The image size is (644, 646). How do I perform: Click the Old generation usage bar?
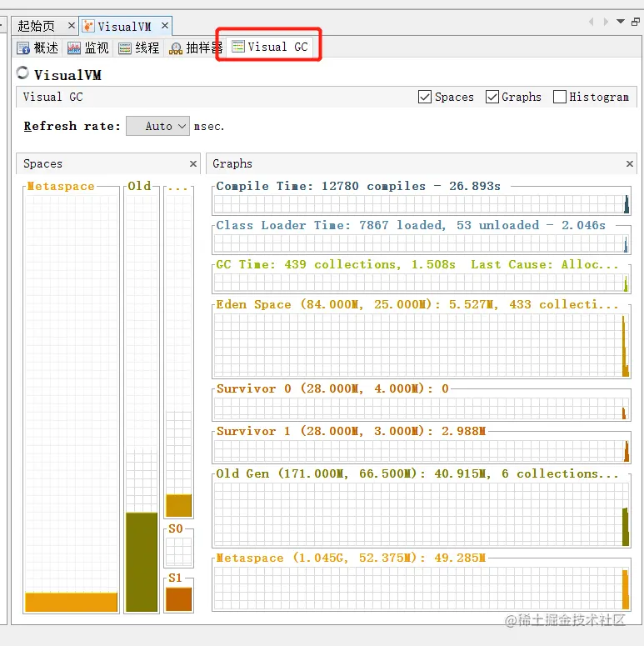click(142, 562)
